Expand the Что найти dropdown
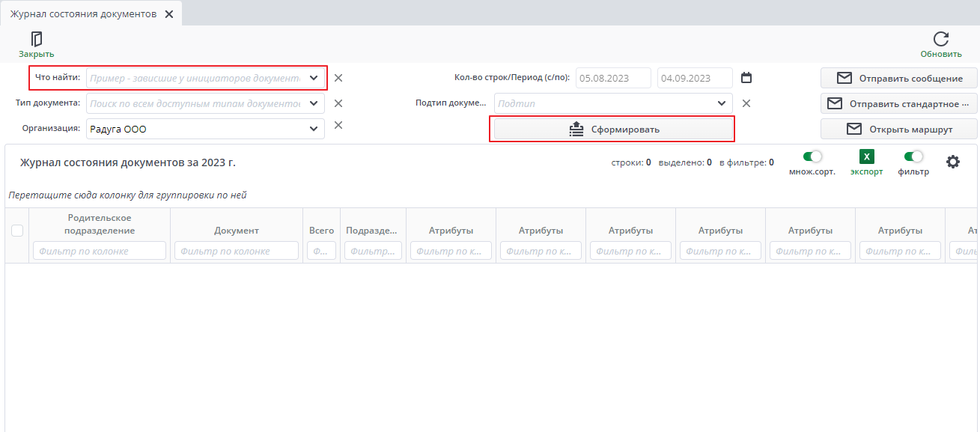 [x=314, y=78]
